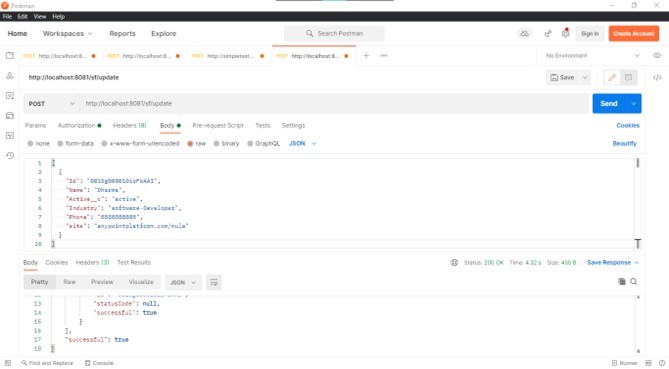Open the Cookies link

tap(628, 125)
